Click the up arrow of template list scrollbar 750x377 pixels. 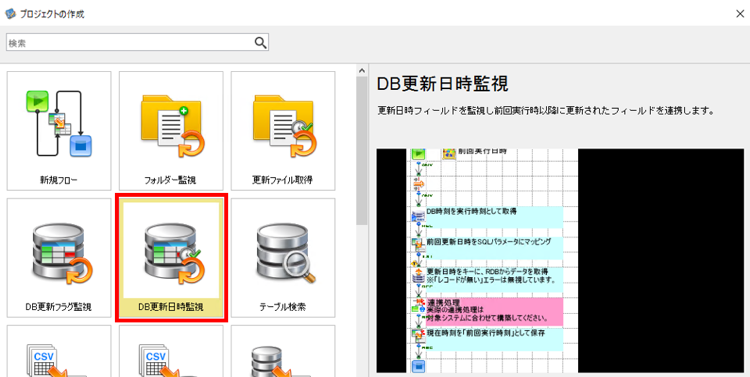(362, 70)
